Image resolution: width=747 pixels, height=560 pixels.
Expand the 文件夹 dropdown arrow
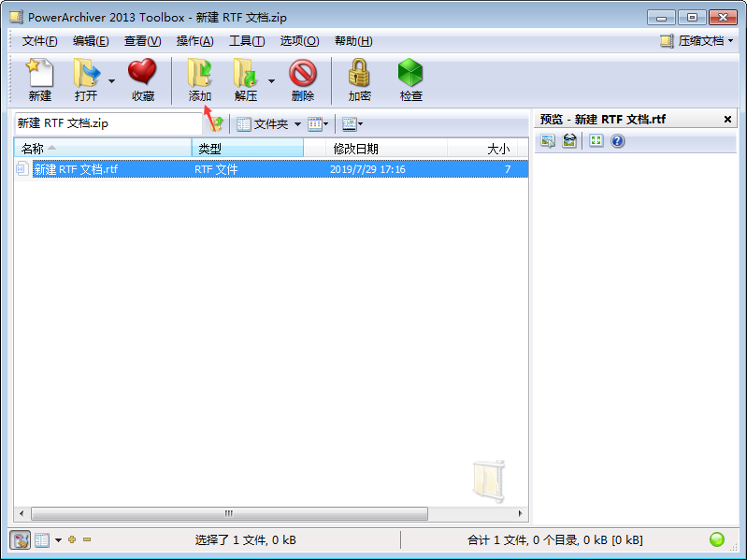tap(297, 124)
